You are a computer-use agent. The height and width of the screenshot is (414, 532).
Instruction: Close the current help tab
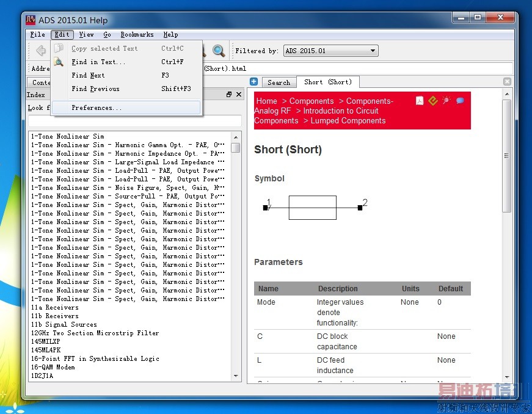click(507, 82)
